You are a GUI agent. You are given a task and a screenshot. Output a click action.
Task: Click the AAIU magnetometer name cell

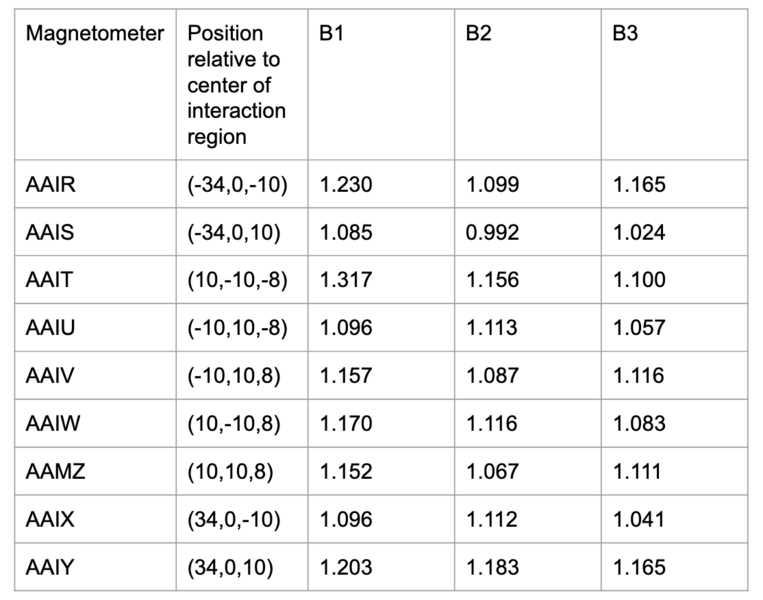point(49,328)
